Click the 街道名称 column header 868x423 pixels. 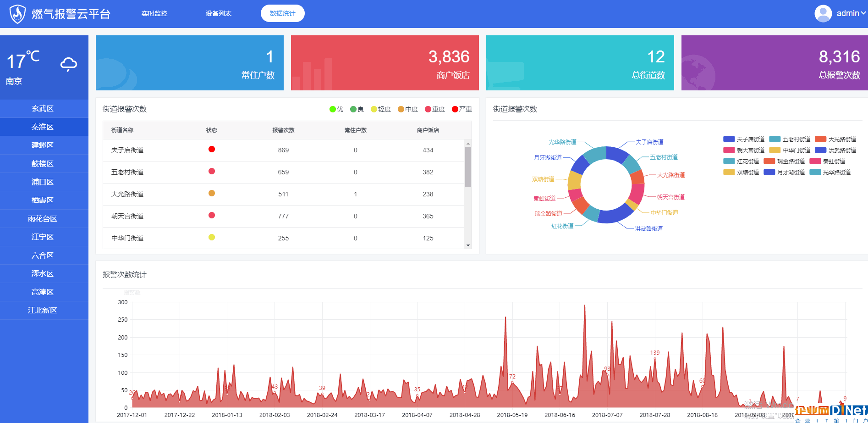pyautogui.click(x=122, y=130)
